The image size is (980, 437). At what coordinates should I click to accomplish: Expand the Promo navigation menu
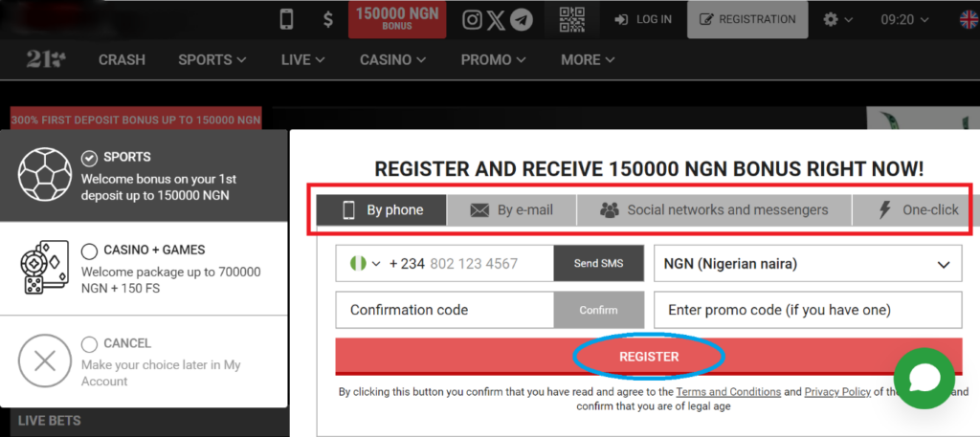click(x=493, y=60)
